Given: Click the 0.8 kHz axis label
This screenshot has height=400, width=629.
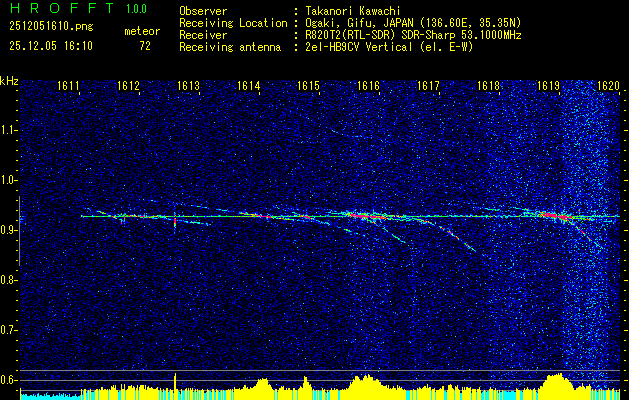Looking at the screenshot, I should coord(8,280).
